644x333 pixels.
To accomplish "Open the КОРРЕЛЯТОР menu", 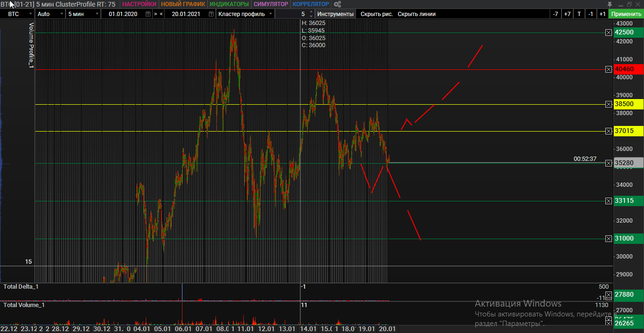I will (311, 4).
